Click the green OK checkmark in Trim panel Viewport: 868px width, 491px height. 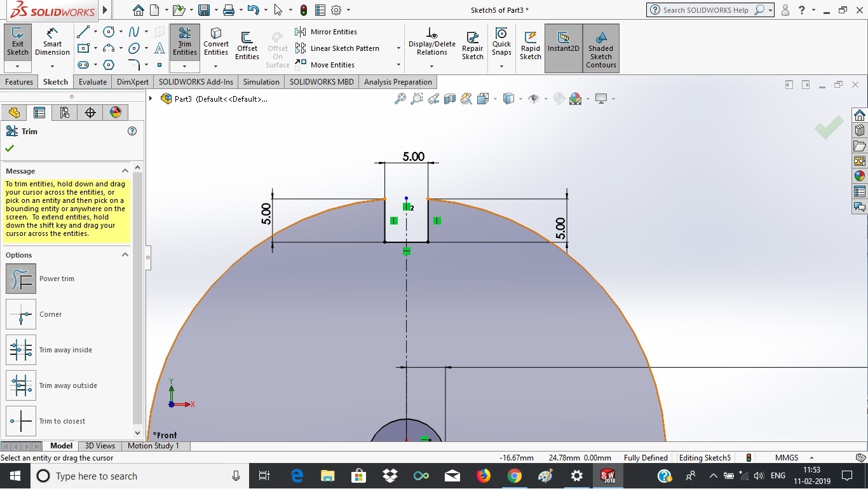tap(10, 148)
